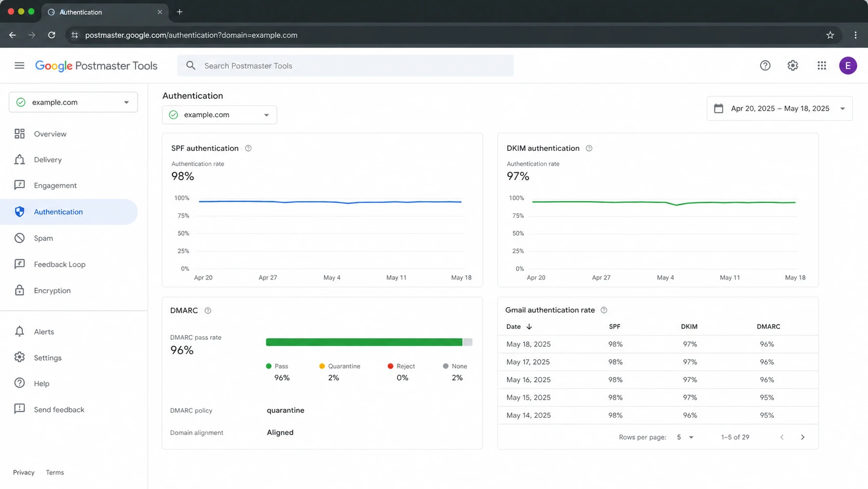Bookmark this page with the star icon
868x489 pixels.
click(x=830, y=35)
